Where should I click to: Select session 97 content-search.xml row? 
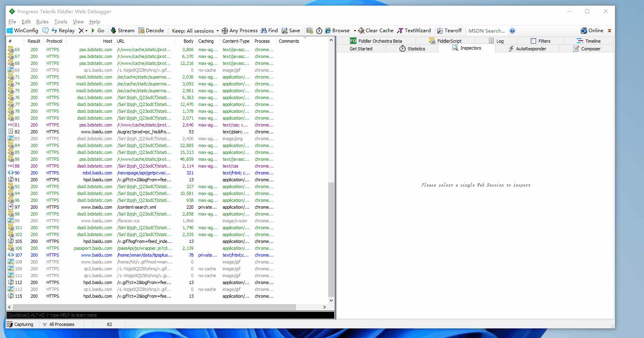pos(167,207)
